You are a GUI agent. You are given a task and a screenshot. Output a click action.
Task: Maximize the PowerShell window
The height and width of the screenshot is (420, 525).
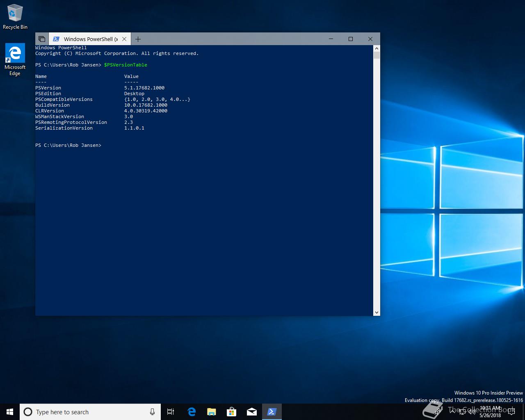pyautogui.click(x=351, y=39)
